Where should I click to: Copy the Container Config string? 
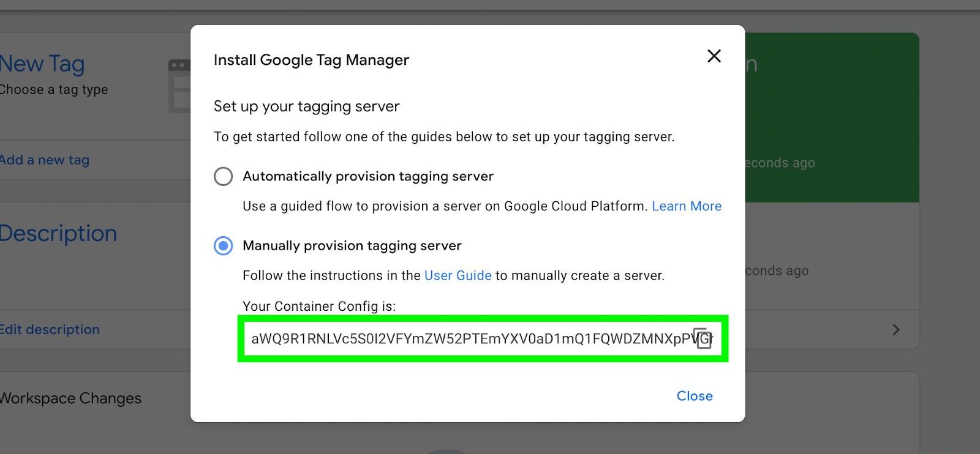click(703, 338)
